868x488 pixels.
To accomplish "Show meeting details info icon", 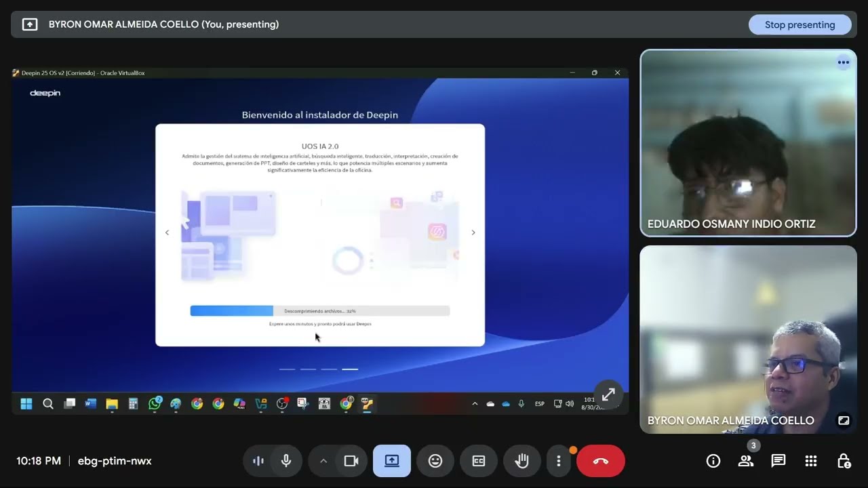I will 713,461.
